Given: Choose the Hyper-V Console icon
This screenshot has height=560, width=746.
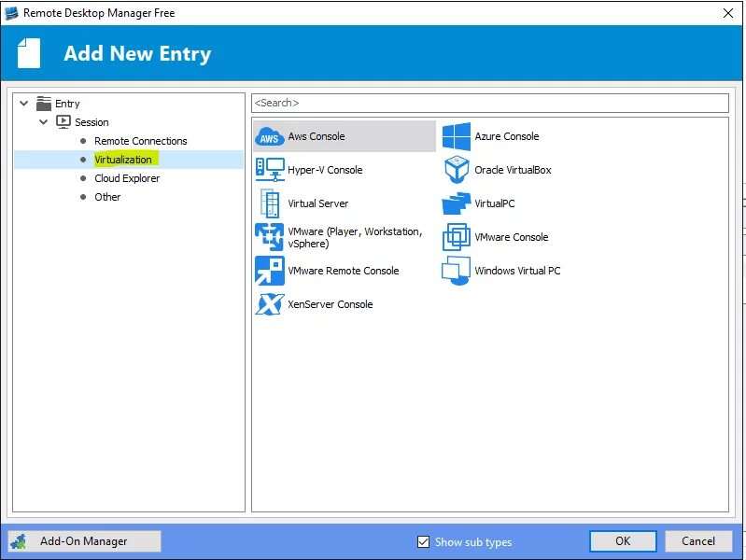Looking at the screenshot, I should pyautogui.click(x=270, y=170).
